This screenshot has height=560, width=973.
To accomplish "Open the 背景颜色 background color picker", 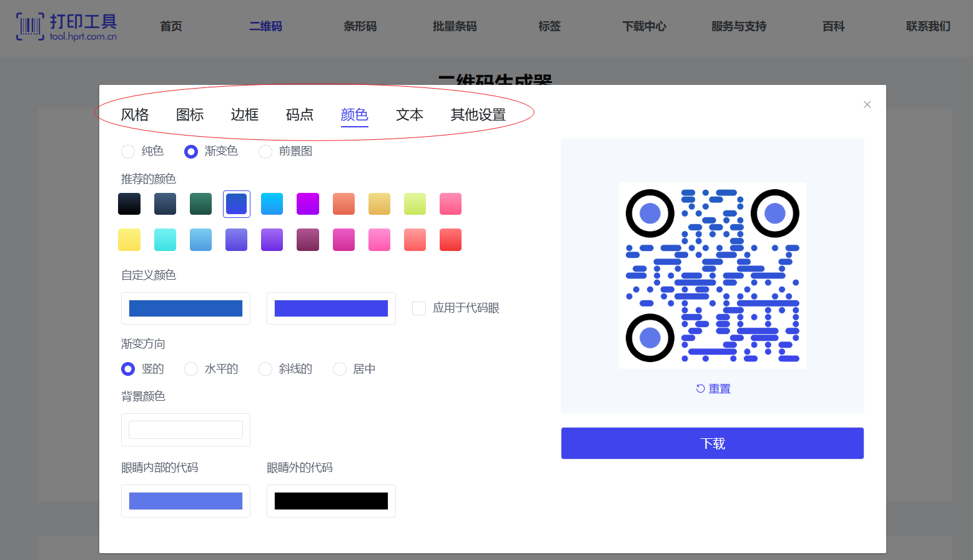I will (x=185, y=430).
